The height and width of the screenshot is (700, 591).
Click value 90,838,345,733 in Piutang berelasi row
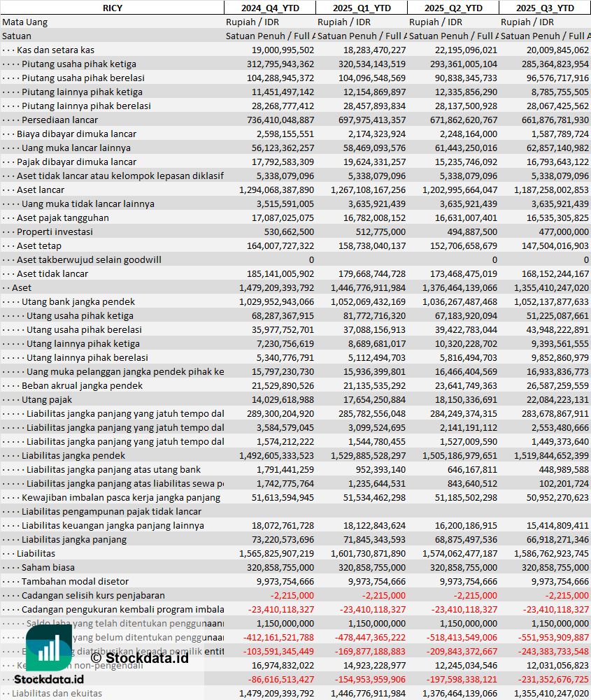pos(466,78)
